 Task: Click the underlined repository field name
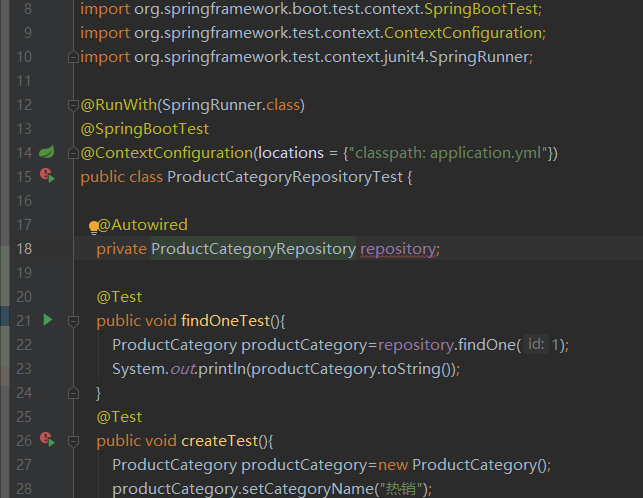click(x=398, y=249)
